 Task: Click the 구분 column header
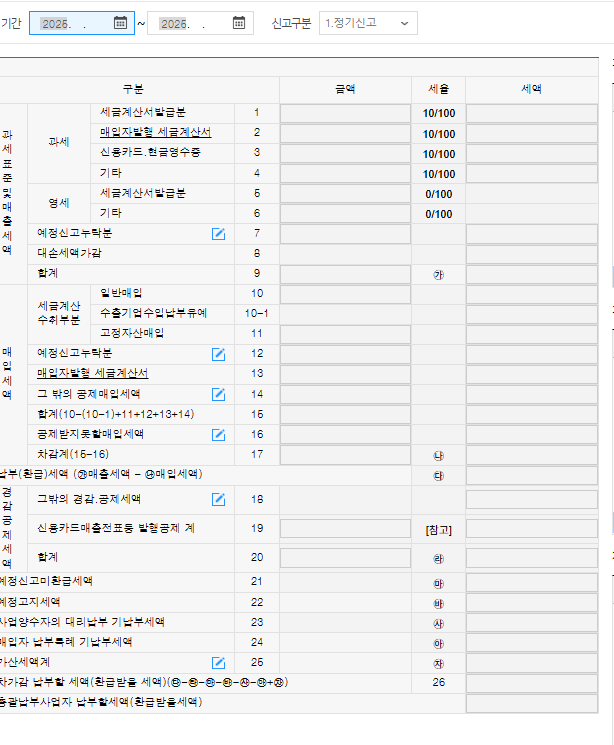click(134, 89)
